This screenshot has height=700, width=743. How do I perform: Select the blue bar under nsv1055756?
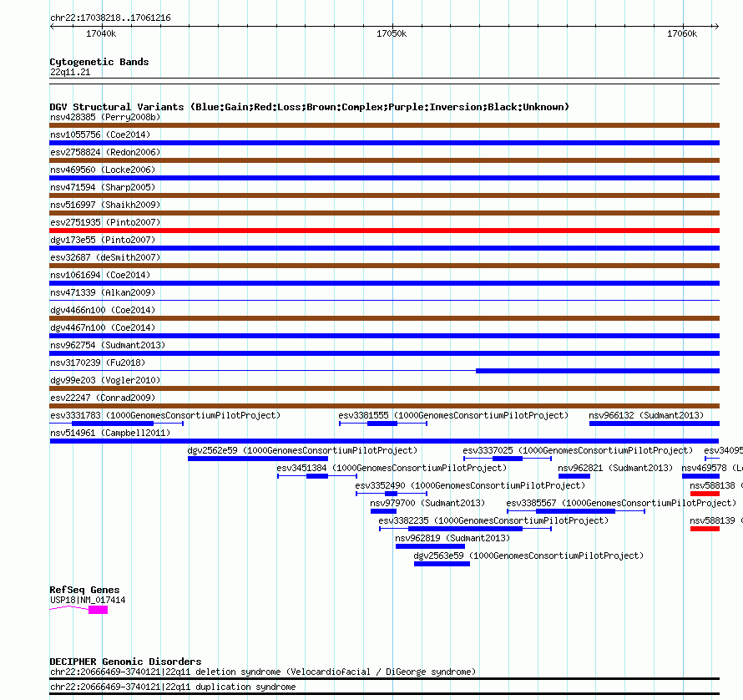(x=384, y=143)
